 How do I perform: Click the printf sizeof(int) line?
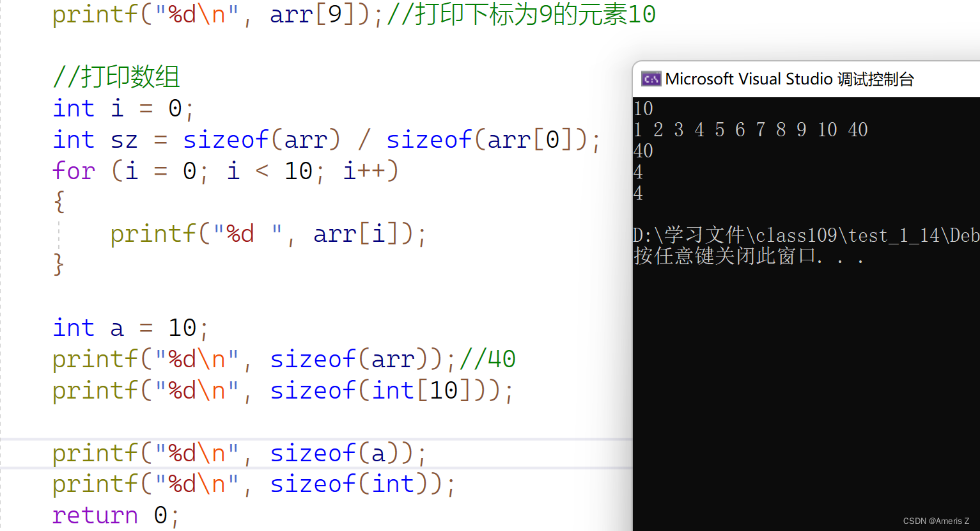coord(254,484)
